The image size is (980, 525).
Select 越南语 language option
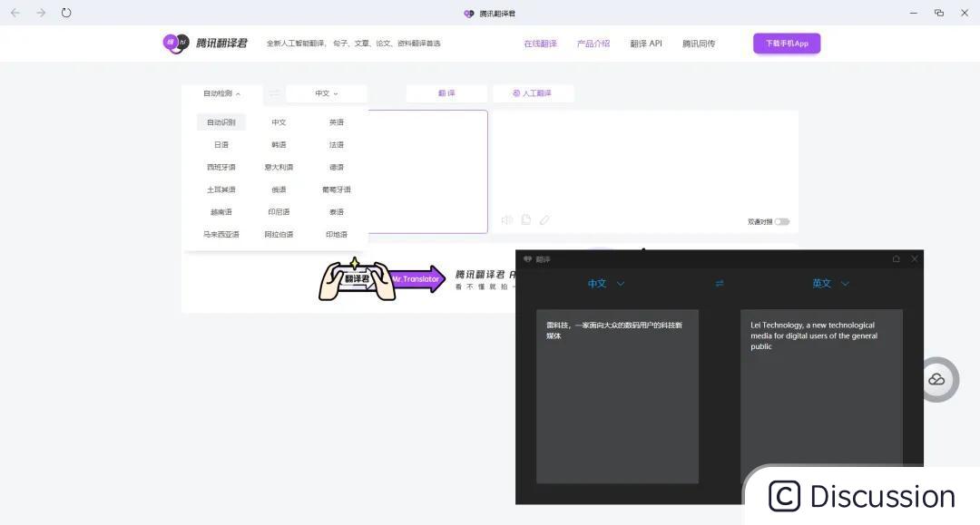click(221, 212)
